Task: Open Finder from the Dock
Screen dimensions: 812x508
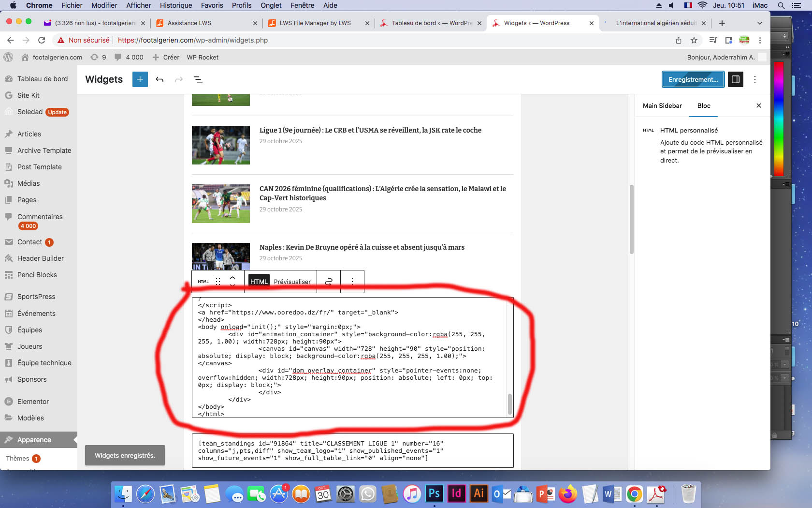Action: [x=123, y=494]
